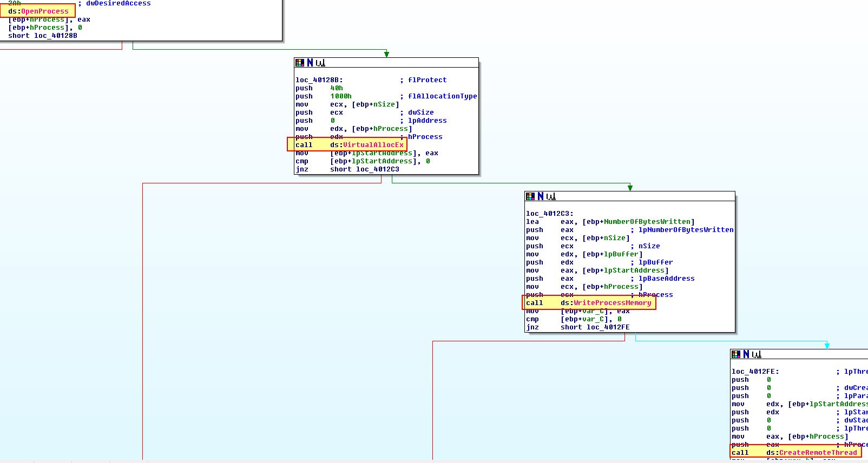Viewport: 868px width, 463px height.
Task: Click node color icon in loc_4012C3 block
Action: (x=530, y=196)
